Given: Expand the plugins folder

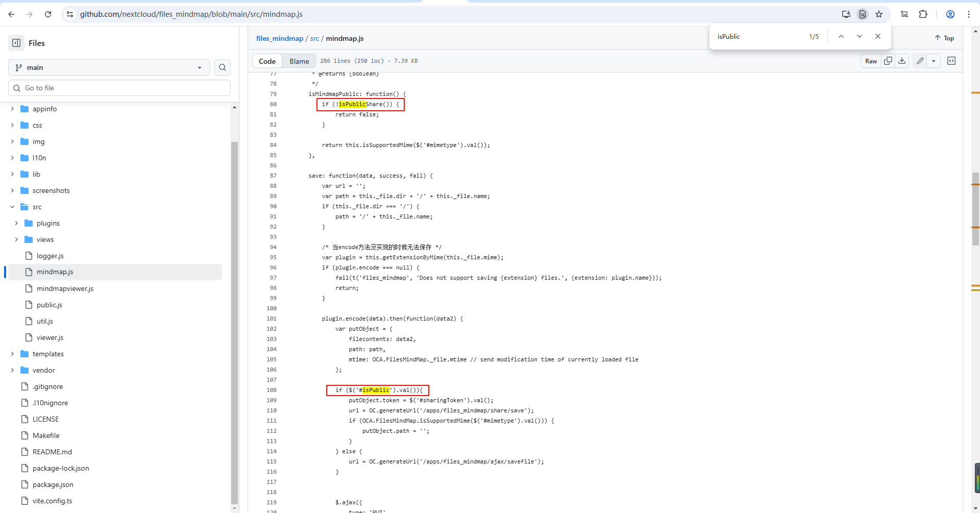Looking at the screenshot, I should tap(16, 223).
